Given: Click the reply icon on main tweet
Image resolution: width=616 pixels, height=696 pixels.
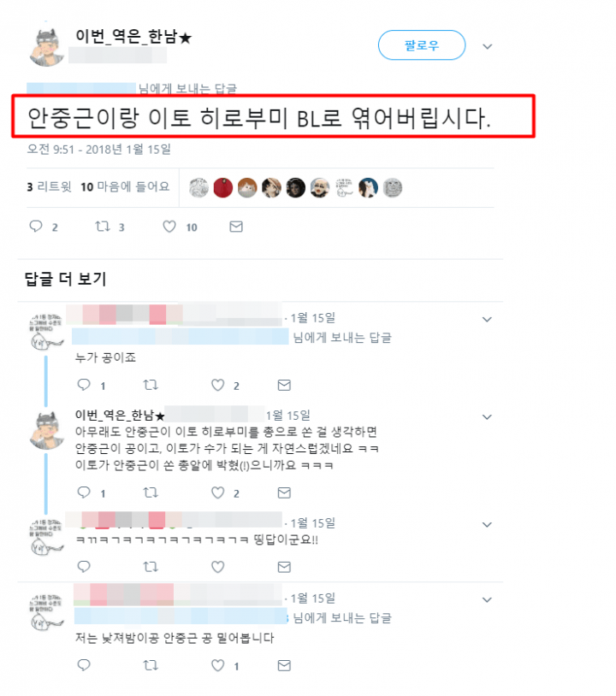Looking at the screenshot, I should 36,227.
